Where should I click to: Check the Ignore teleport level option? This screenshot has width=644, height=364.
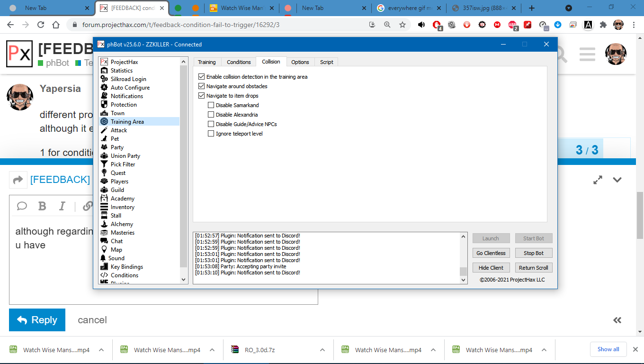(x=211, y=134)
